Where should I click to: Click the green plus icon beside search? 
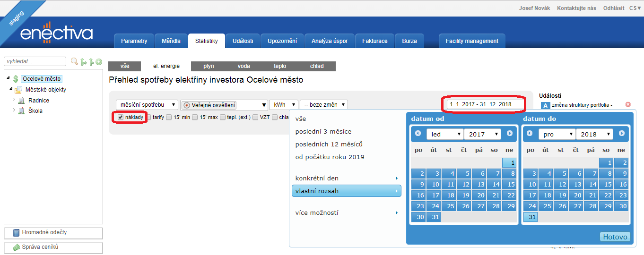click(x=99, y=62)
